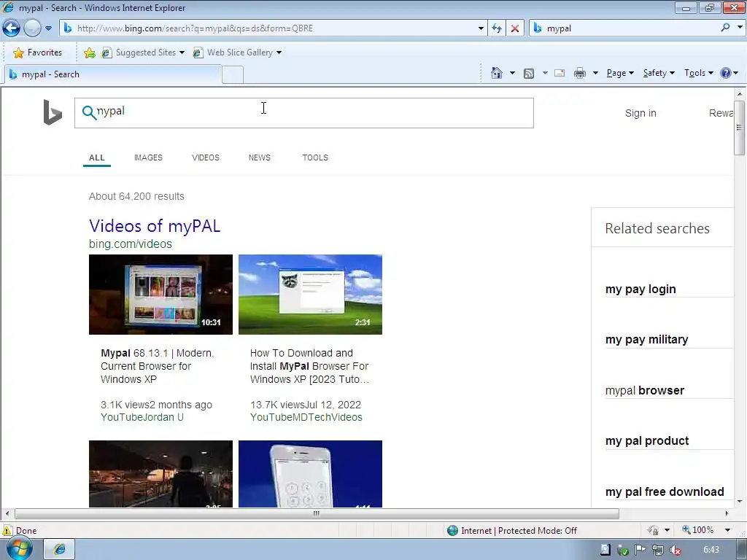Open Videos of myPAL heading link
Viewport: 747px width, 560px height.
[155, 226]
